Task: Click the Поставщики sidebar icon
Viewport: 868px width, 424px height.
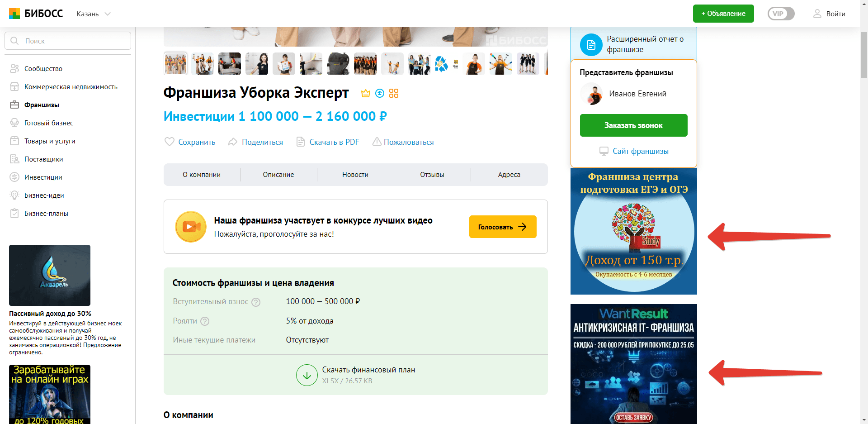Action: (x=14, y=159)
